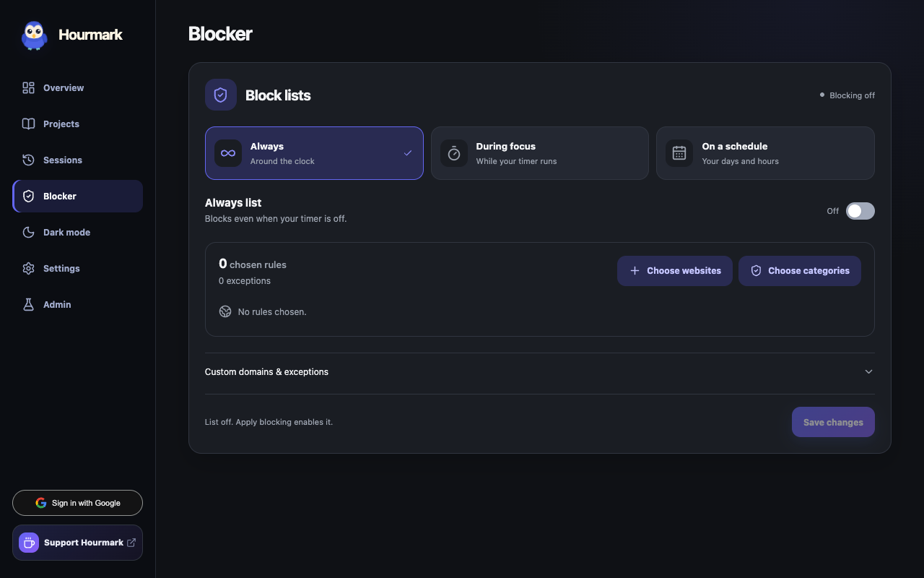924x578 pixels.
Task: Click the checkmark on the Always card
Action: click(408, 153)
